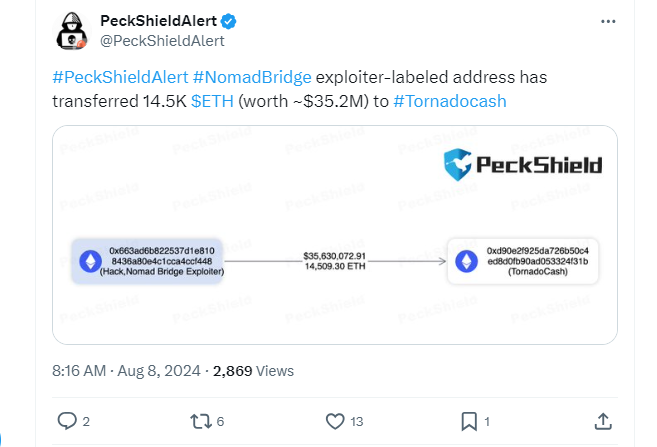Click the PeckShield logo in the image
657x447 pixels.
click(x=523, y=165)
